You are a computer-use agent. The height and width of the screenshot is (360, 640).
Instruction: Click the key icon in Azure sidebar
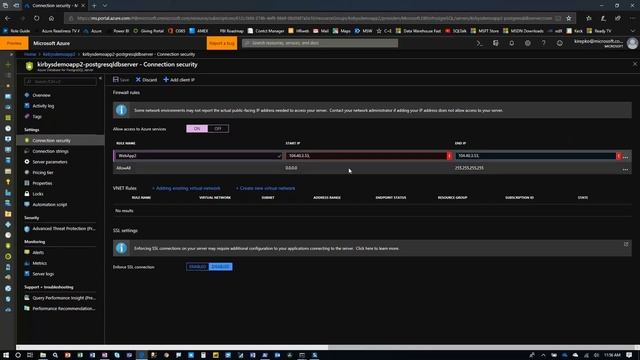pos(8,182)
